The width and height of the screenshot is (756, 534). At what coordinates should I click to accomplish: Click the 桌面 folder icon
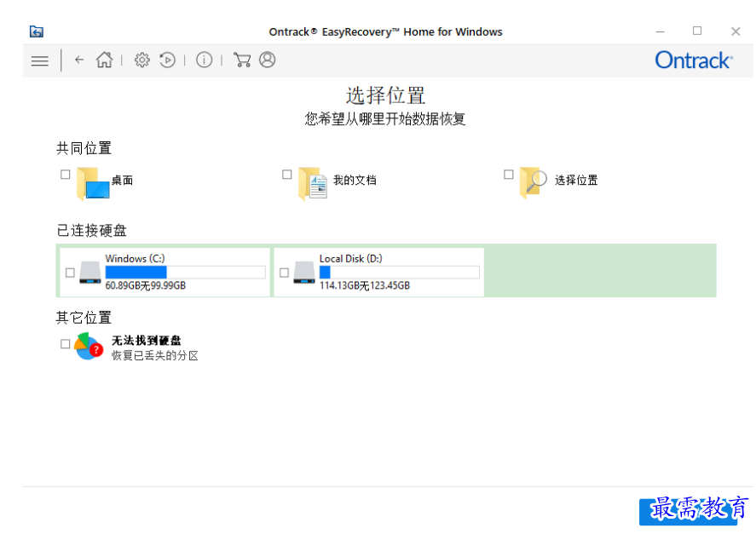point(93,183)
